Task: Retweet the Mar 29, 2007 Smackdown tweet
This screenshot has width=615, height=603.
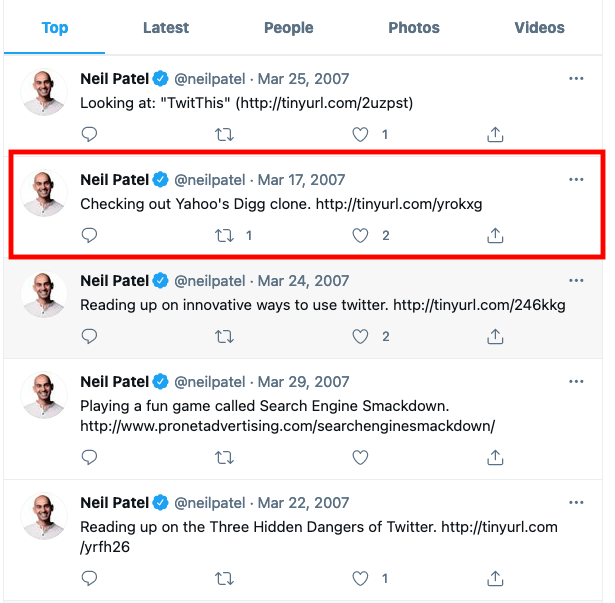Action: [224, 457]
